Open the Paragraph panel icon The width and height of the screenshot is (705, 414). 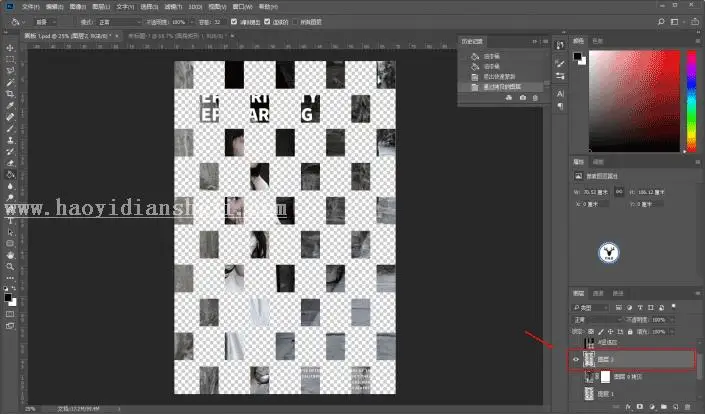(x=560, y=106)
